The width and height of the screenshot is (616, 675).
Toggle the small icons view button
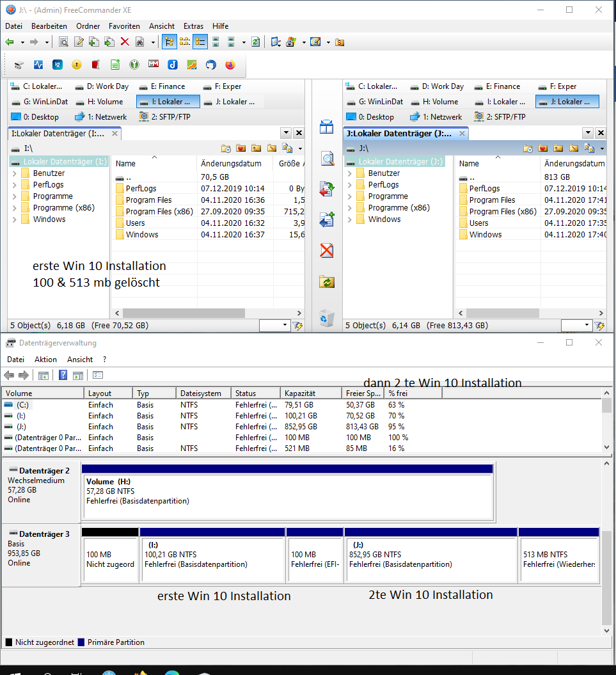click(185, 42)
